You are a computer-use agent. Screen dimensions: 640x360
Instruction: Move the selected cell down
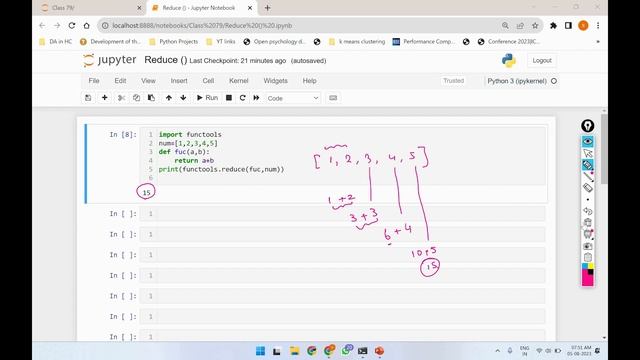pos(183,98)
